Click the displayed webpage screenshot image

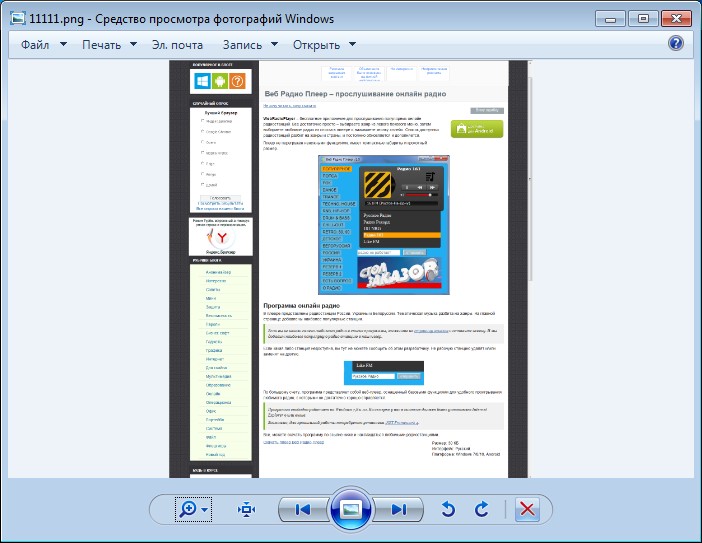[348, 269]
